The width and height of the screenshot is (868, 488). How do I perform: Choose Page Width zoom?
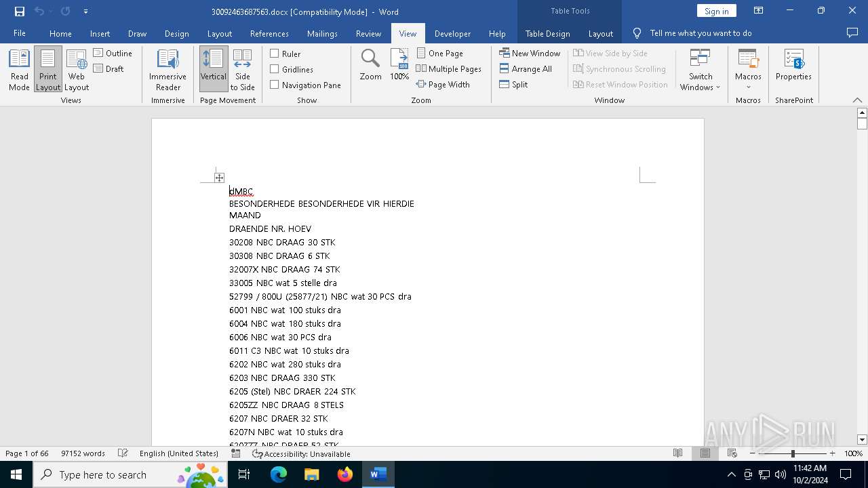click(x=443, y=84)
